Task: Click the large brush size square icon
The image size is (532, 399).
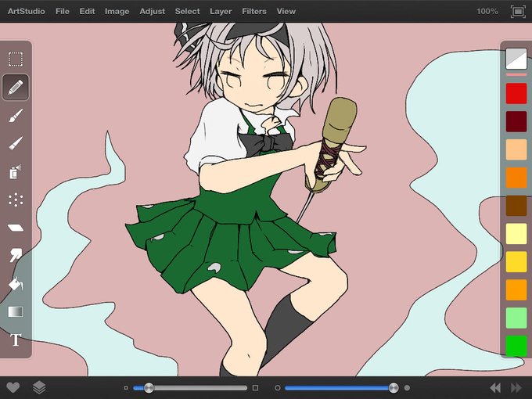Action: (x=255, y=388)
